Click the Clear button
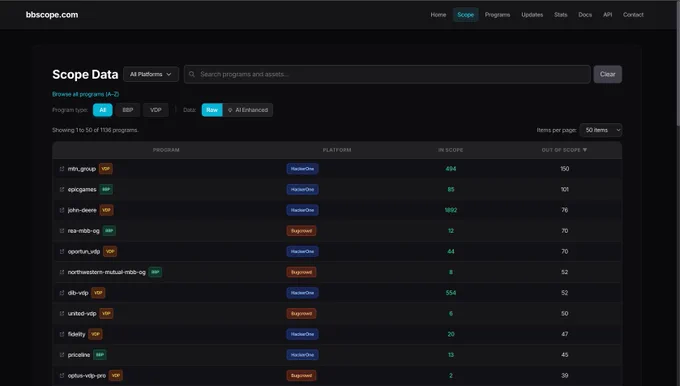Screen dimensions: 680x386 [x=608, y=74]
